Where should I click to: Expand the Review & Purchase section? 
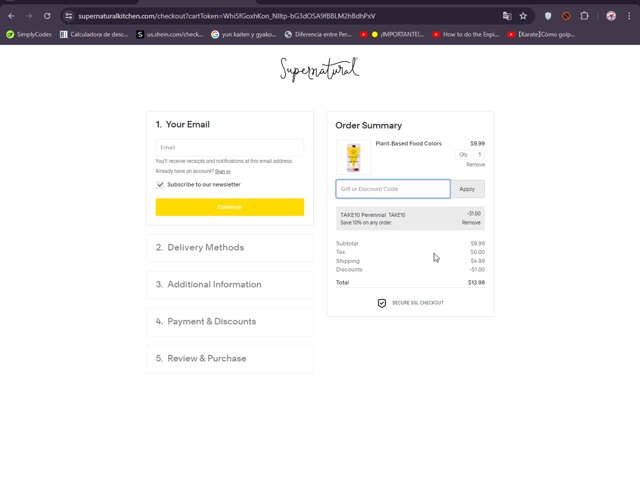pos(230,359)
